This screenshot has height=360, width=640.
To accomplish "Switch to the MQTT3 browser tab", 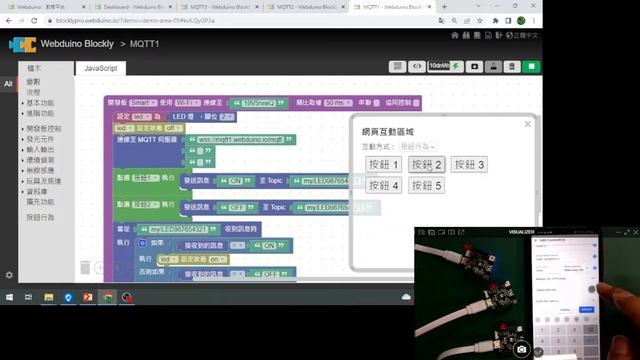I will click(x=219, y=7).
